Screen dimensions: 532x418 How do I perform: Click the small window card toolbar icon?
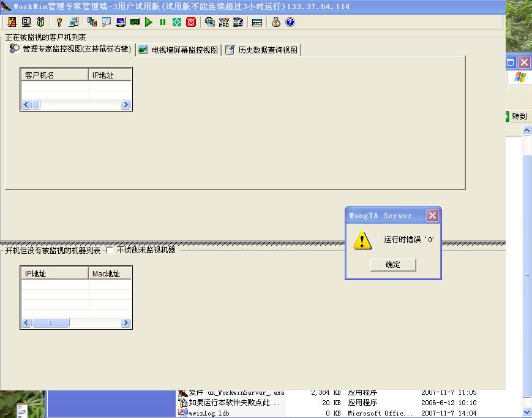(257, 23)
